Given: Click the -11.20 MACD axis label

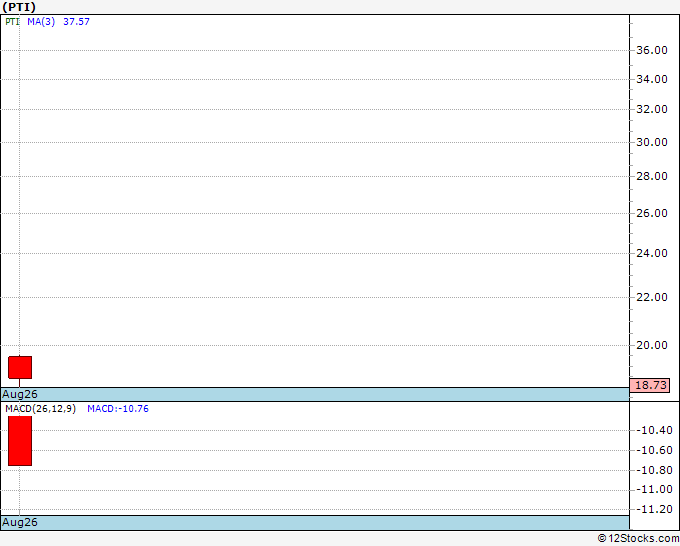Looking at the screenshot, I should pos(654,510).
